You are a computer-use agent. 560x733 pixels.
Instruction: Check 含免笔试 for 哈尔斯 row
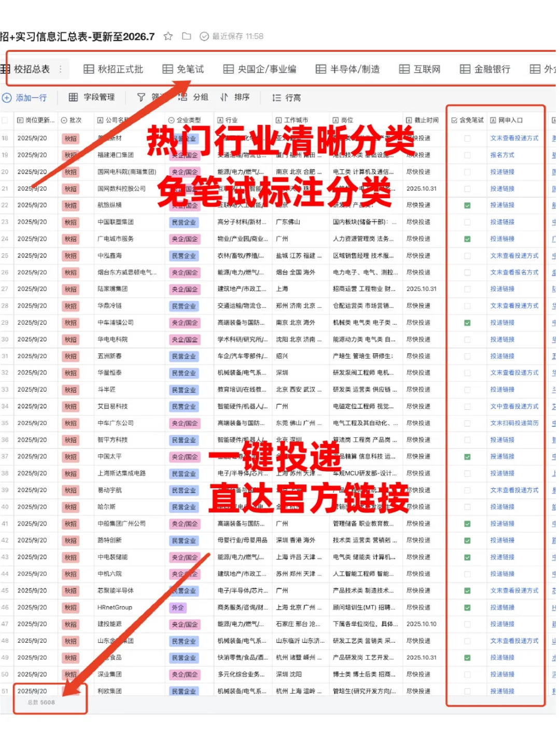tap(467, 507)
